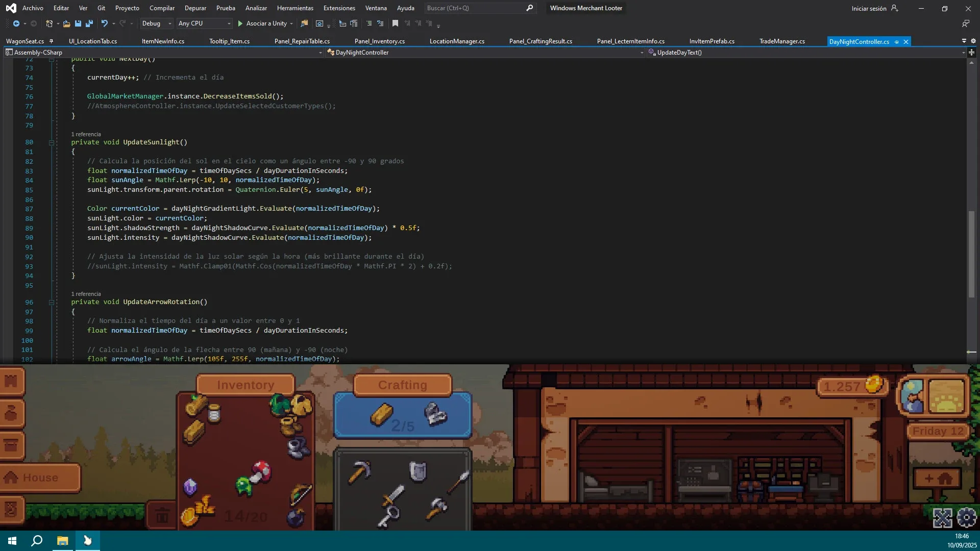
Task: Split the editor window with the splitter button
Action: [x=971, y=53]
